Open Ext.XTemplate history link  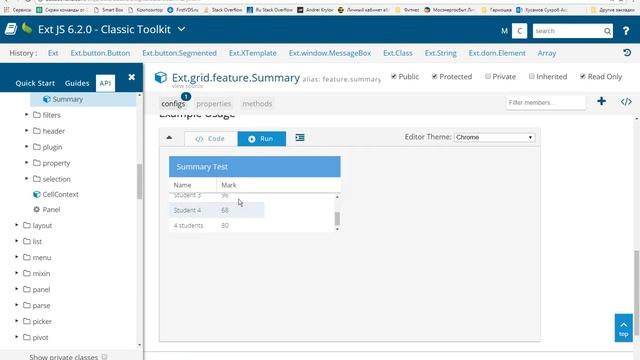pyautogui.click(x=253, y=53)
